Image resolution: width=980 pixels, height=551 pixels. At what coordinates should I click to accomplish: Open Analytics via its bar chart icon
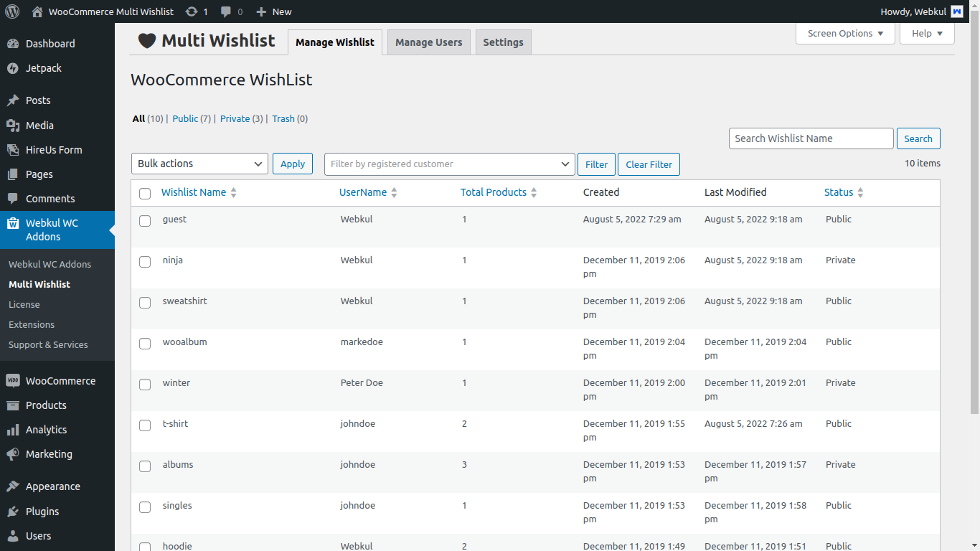click(x=13, y=430)
